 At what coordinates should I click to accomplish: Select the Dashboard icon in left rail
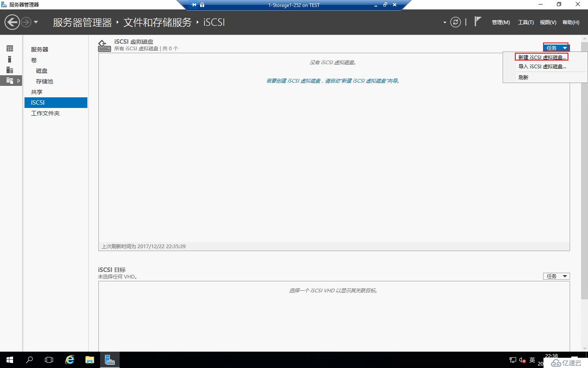[x=10, y=49]
